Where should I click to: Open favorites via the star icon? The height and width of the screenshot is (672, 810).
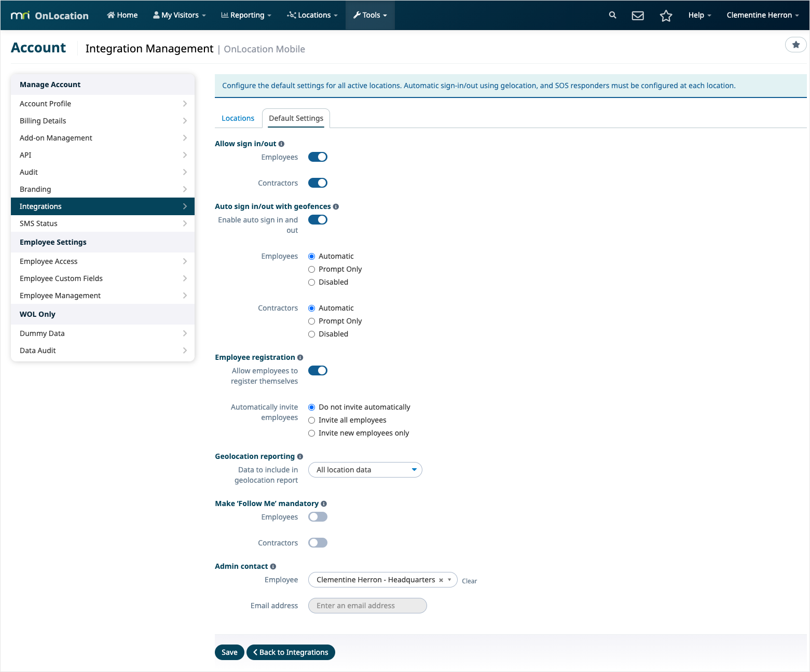pyautogui.click(x=666, y=15)
